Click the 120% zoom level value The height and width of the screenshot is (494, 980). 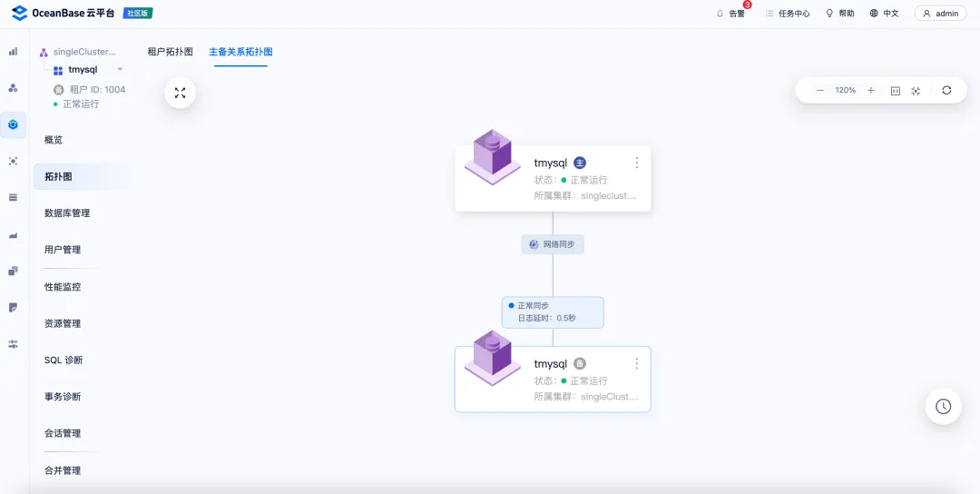pyautogui.click(x=845, y=91)
